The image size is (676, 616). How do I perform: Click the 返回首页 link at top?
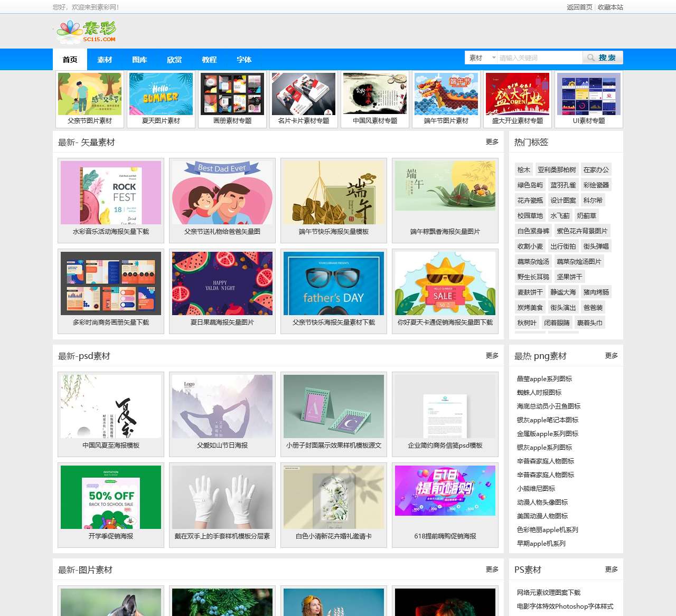[579, 7]
